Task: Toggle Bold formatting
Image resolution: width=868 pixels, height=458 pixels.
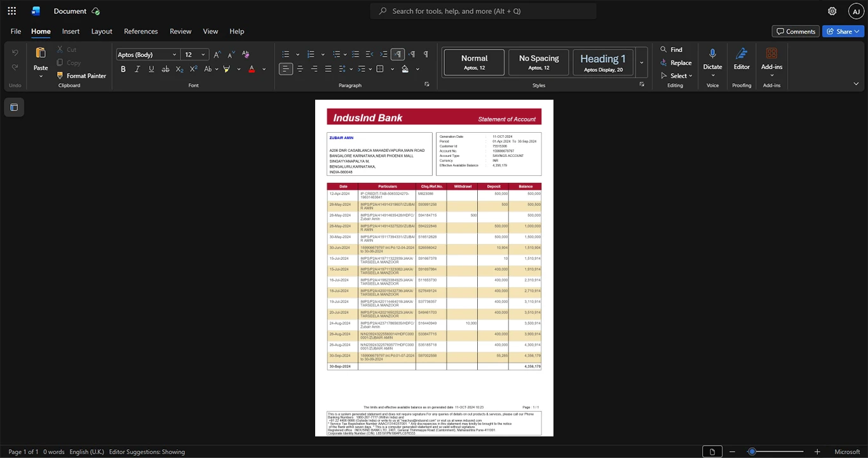Action: [x=123, y=69]
